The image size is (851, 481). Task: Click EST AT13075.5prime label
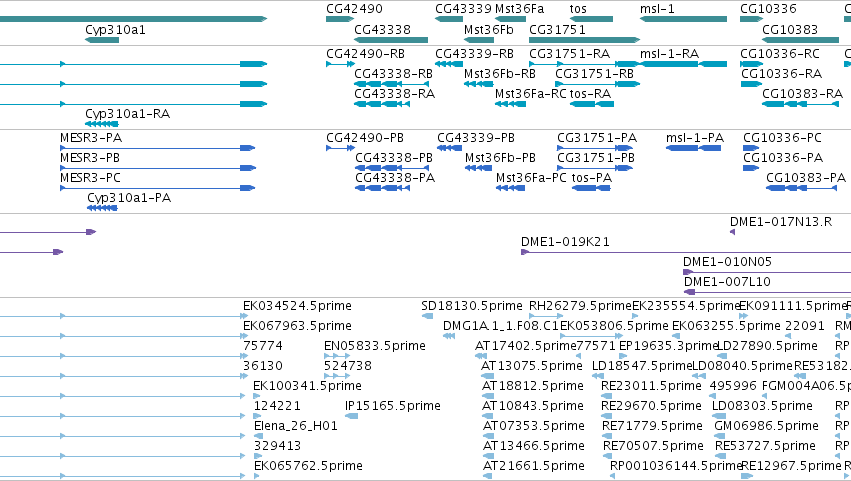532,366
